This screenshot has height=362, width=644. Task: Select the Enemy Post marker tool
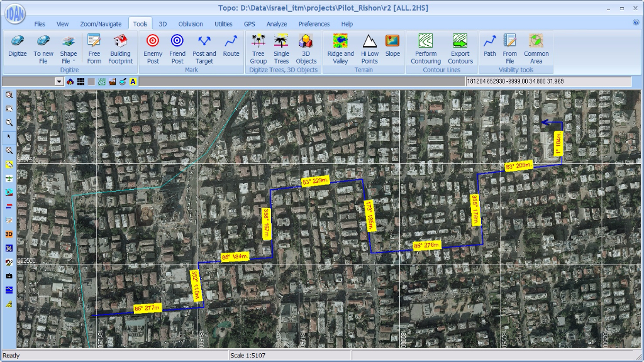point(153,48)
